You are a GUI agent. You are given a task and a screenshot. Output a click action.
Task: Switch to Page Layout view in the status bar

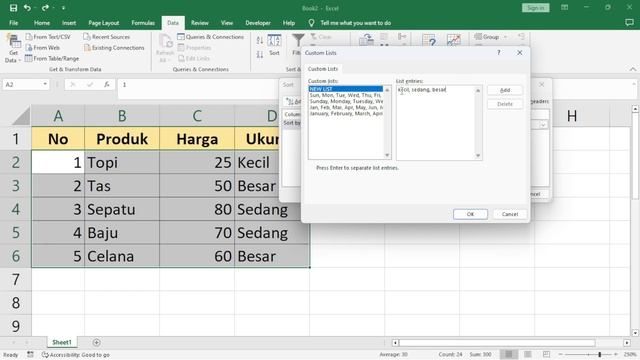pyautogui.click(x=528, y=354)
